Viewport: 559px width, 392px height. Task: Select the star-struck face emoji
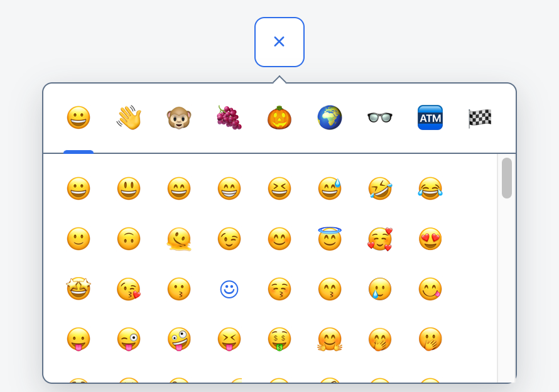tap(79, 289)
